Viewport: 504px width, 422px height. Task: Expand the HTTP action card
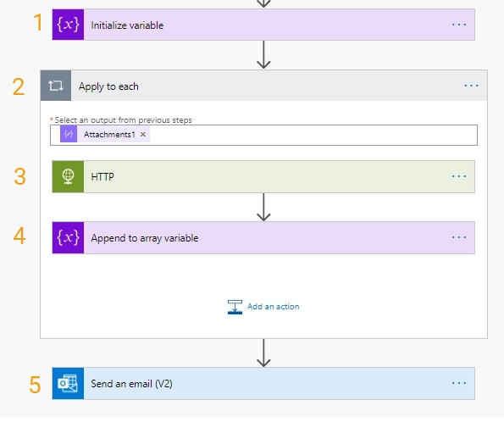point(263,177)
